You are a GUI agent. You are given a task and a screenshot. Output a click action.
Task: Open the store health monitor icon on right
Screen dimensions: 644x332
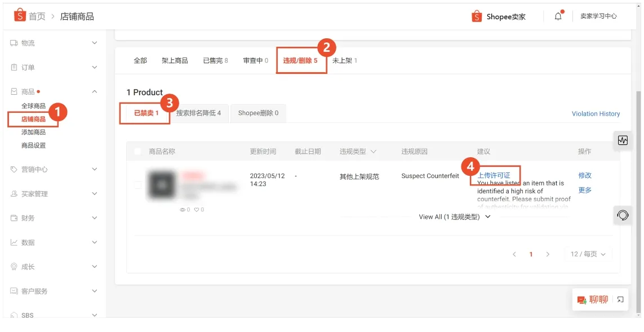click(x=622, y=140)
